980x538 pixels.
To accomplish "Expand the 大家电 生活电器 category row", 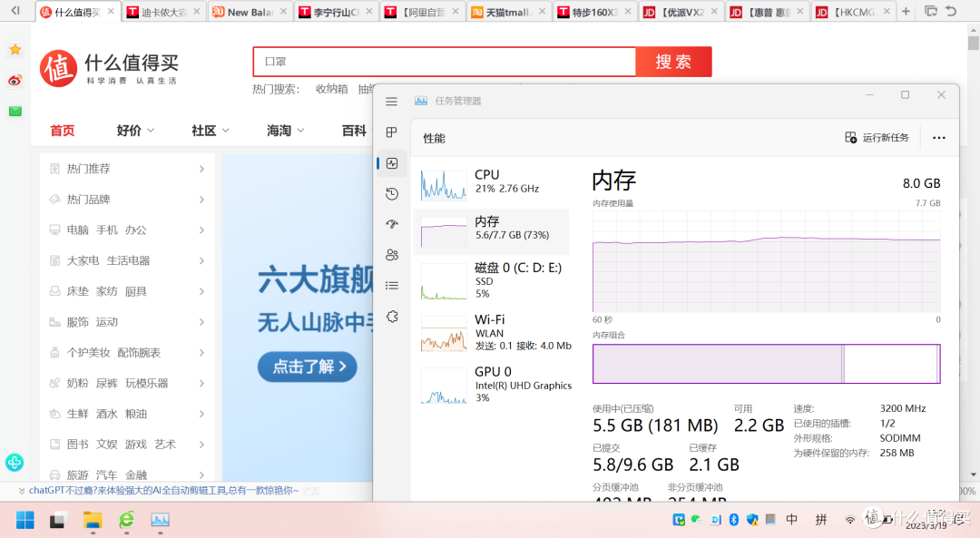I will pyautogui.click(x=128, y=260).
